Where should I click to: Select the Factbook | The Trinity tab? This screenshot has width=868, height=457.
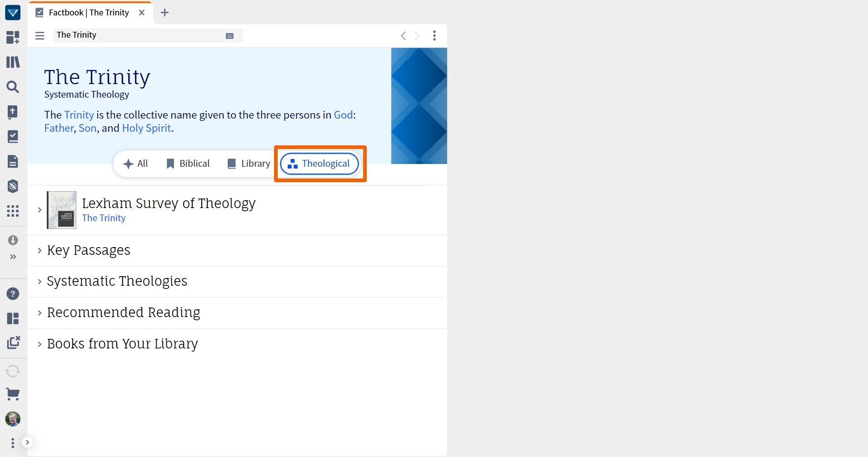click(90, 13)
